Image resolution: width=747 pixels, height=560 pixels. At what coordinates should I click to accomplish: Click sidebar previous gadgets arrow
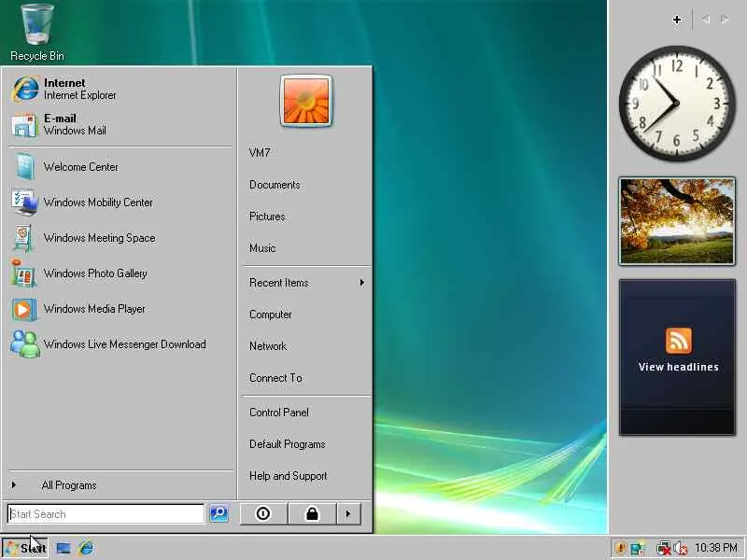tap(706, 20)
